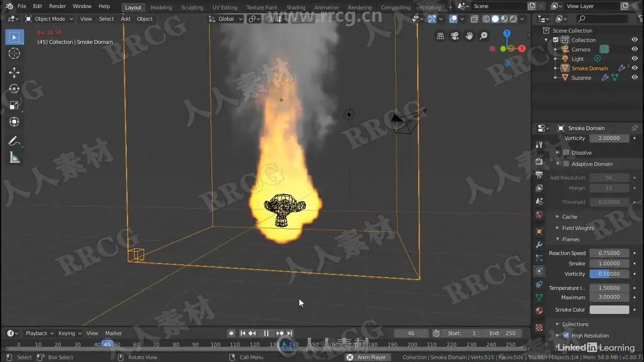Pin the Smoke Domain properties panel
644x362 pixels.
(634, 128)
